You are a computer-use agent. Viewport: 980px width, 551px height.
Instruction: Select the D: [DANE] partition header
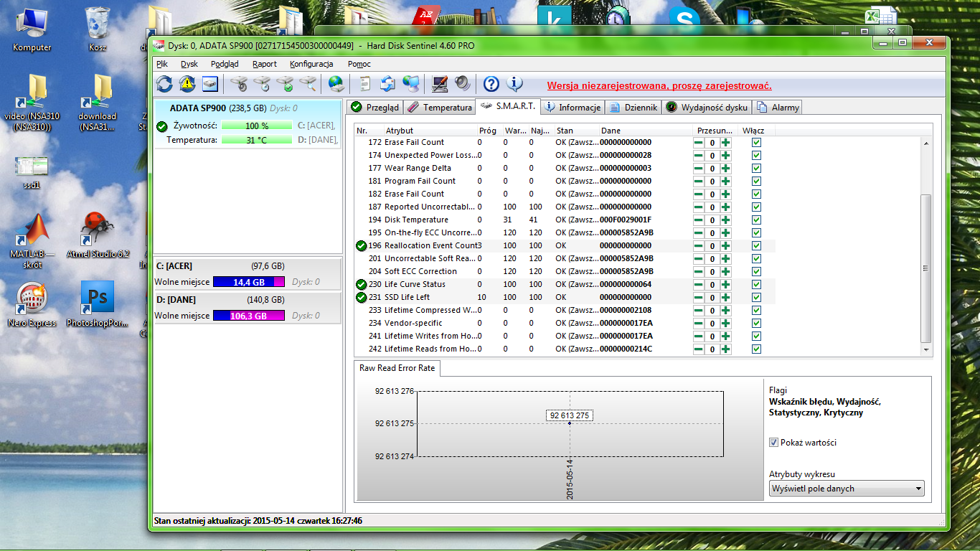point(247,300)
